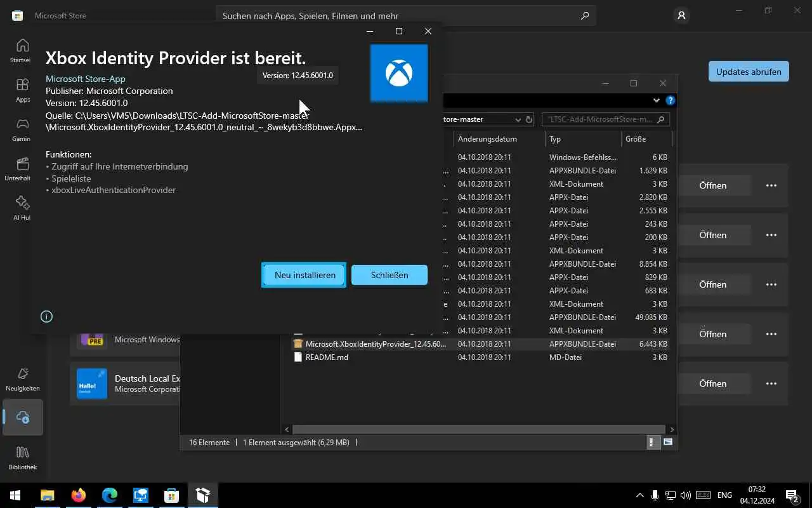Viewport: 812px width, 508px height.
Task: Open the Unterhaltung section in Store sidebar
Action: (x=22, y=168)
